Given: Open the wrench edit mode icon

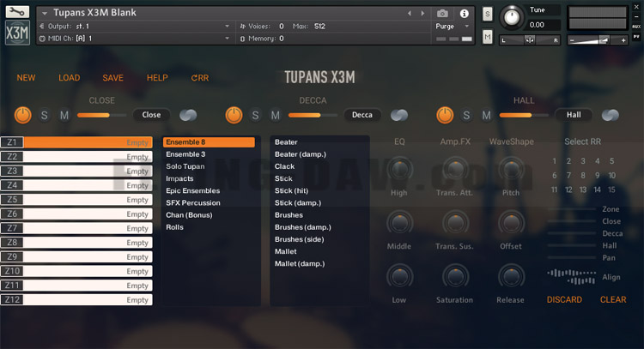Looking at the screenshot, I should [17, 11].
